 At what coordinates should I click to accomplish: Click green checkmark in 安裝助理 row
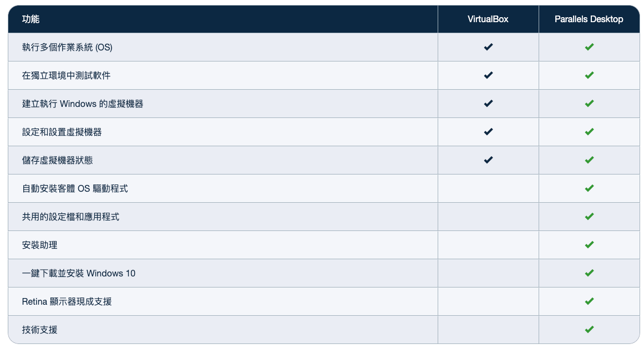click(x=589, y=245)
